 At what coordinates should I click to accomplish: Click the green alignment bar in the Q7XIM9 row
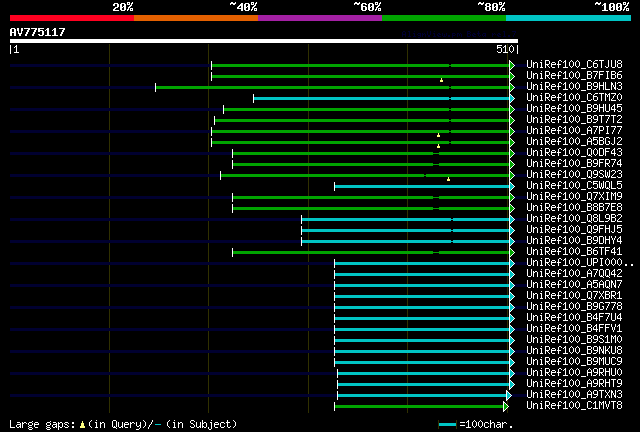click(371, 198)
